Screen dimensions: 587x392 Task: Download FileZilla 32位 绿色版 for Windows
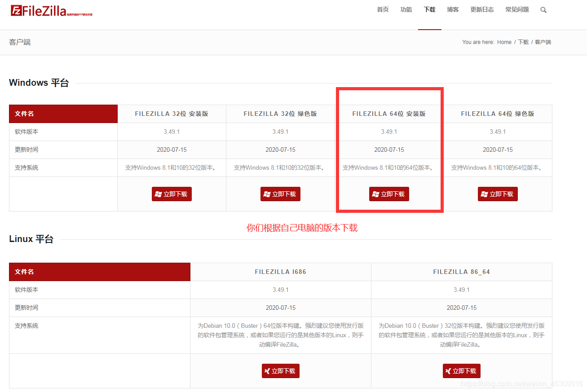(280, 194)
